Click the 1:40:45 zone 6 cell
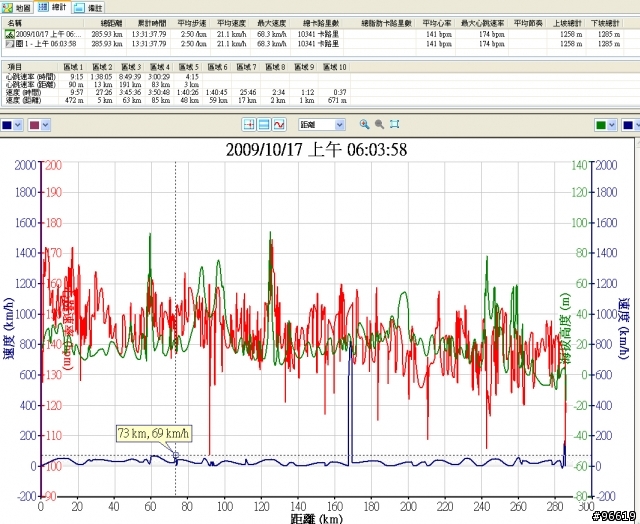This screenshot has width=640, height=524. point(216,92)
